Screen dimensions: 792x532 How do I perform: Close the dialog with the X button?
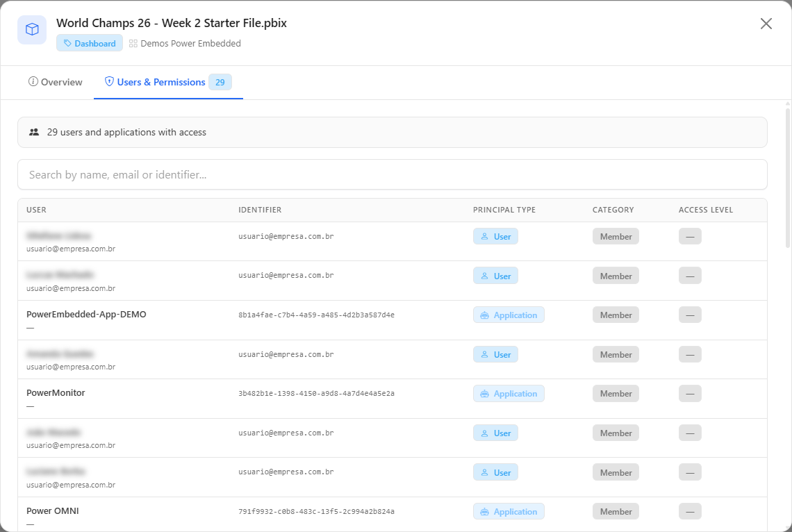766,23
